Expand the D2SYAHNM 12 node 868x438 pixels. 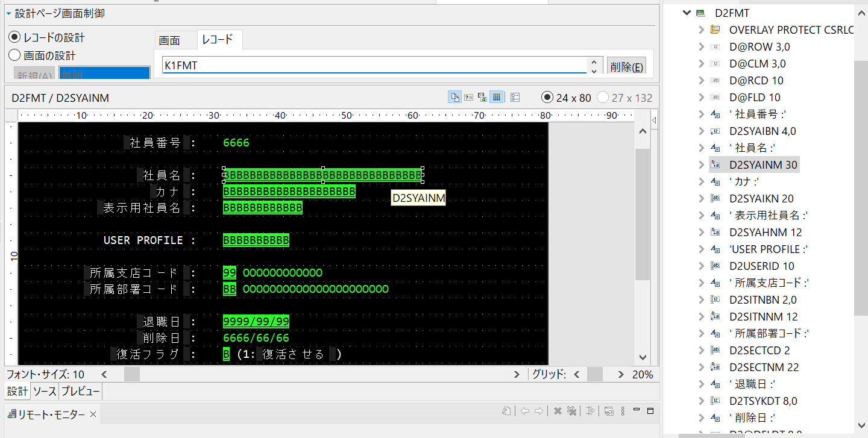pos(700,232)
